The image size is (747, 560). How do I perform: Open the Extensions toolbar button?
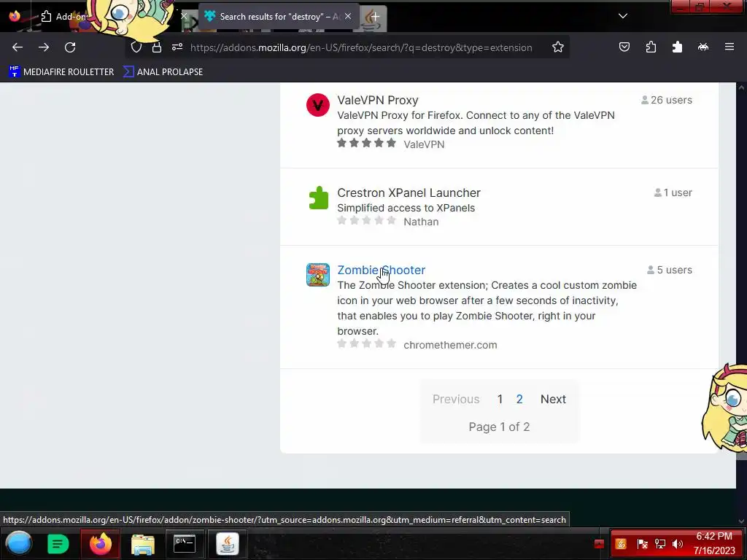[x=651, y=47]
